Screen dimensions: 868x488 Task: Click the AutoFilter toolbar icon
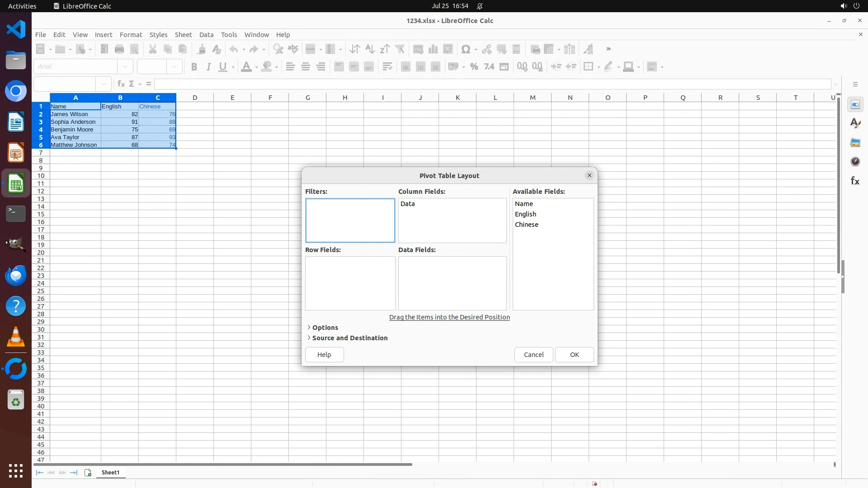pos(400,49)
